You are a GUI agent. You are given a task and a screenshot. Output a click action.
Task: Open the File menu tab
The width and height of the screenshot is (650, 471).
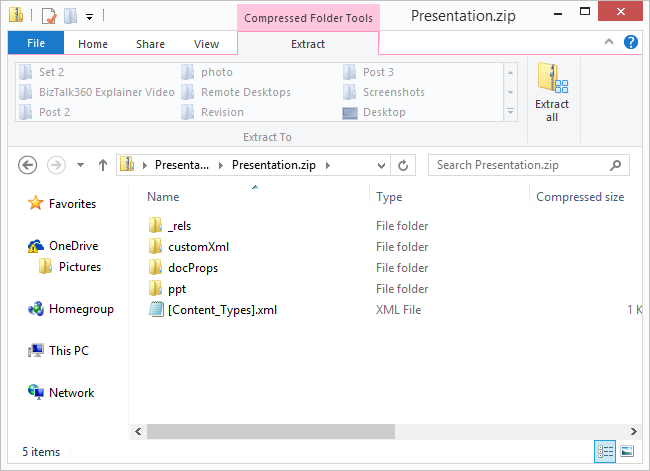(x=36, y=44)
